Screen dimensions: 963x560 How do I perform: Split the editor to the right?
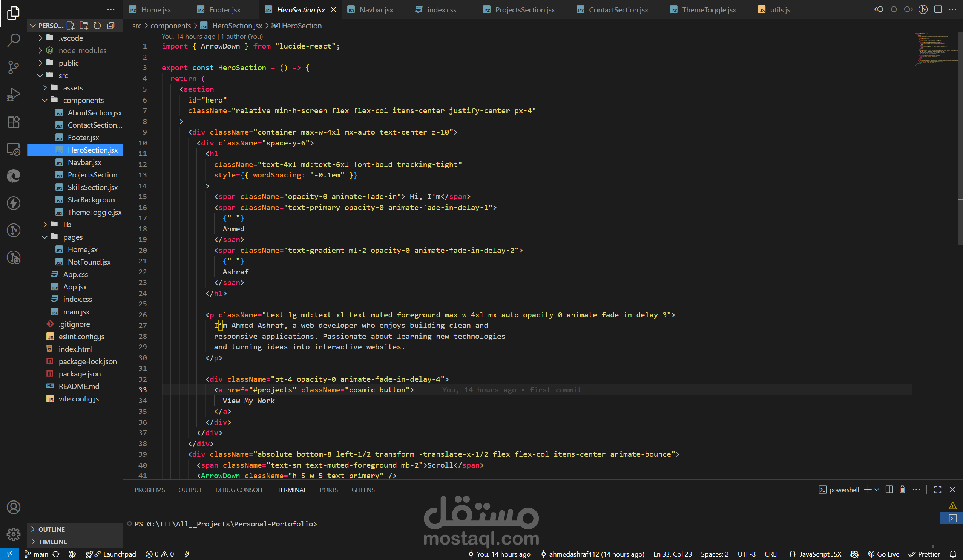(938, 9)
